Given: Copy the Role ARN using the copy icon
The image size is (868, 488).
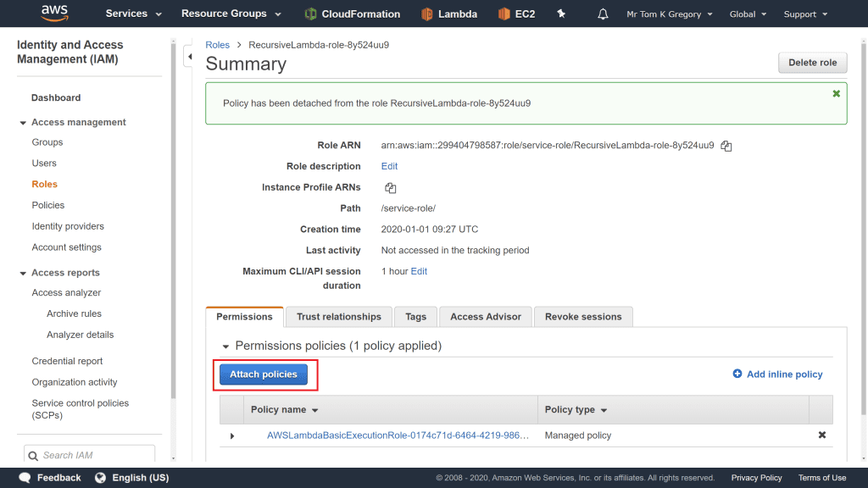Looking at the screenshot, I should tap(726, 146).
